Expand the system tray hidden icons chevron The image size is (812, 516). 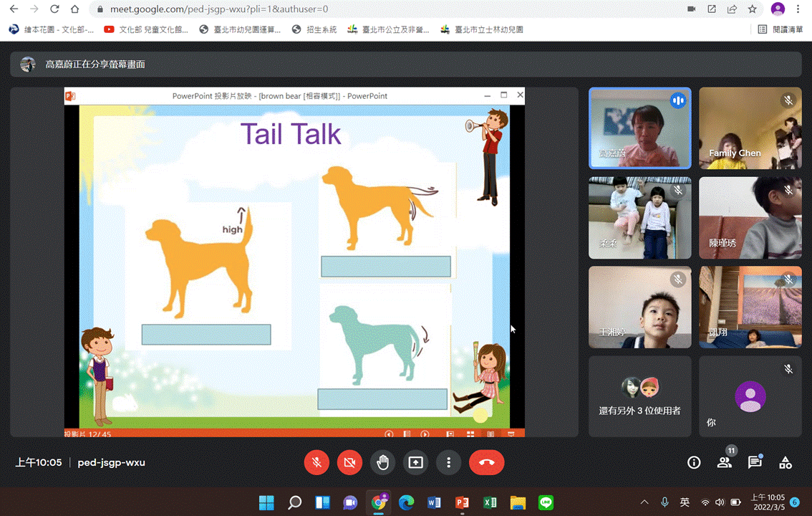(644, 503)
